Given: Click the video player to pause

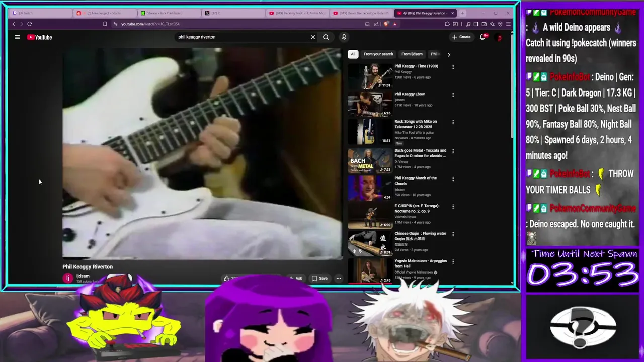Looking at the screenshot, I should 202,154.
